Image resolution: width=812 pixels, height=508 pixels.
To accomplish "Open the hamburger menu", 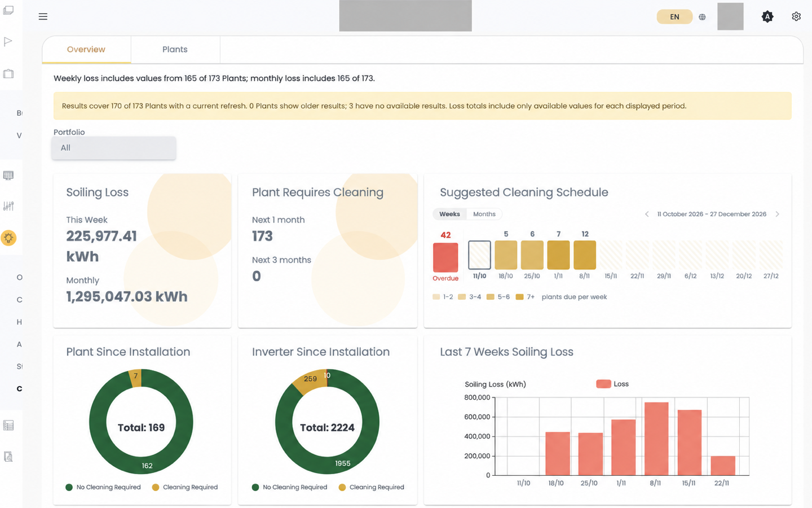I will (x=43, y=16).
